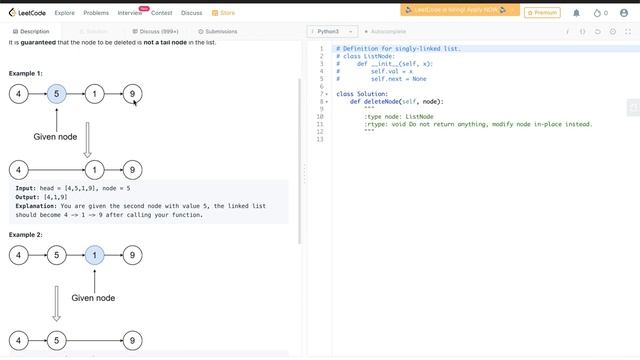Collapse def deleteNode fold arrow
This screenshot has height=360, width=640.
point(327,102)
